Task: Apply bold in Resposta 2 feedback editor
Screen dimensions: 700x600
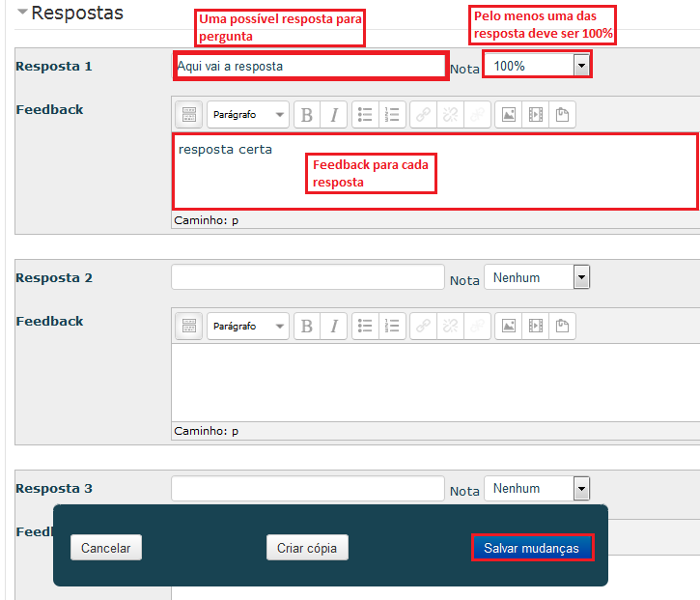Action: tap(307, 327)
